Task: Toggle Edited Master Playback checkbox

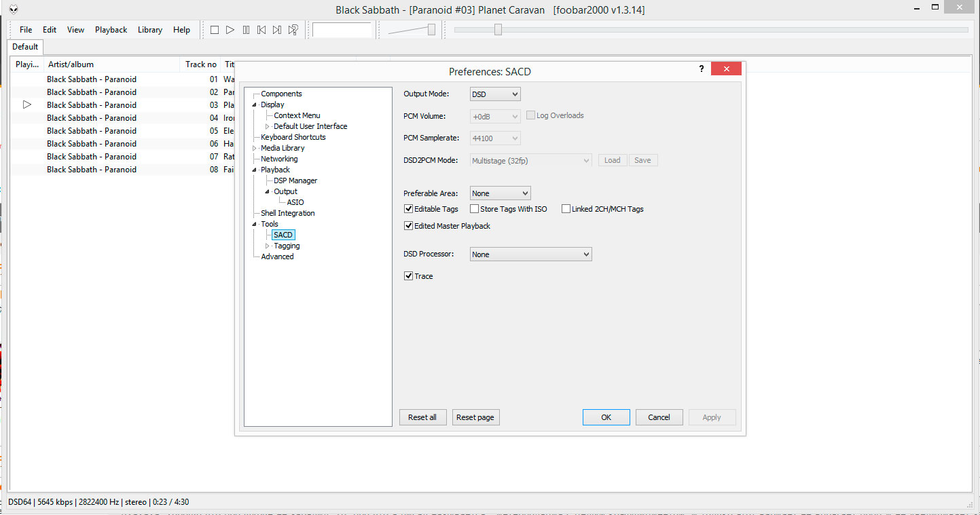Action: click(408, 226)
